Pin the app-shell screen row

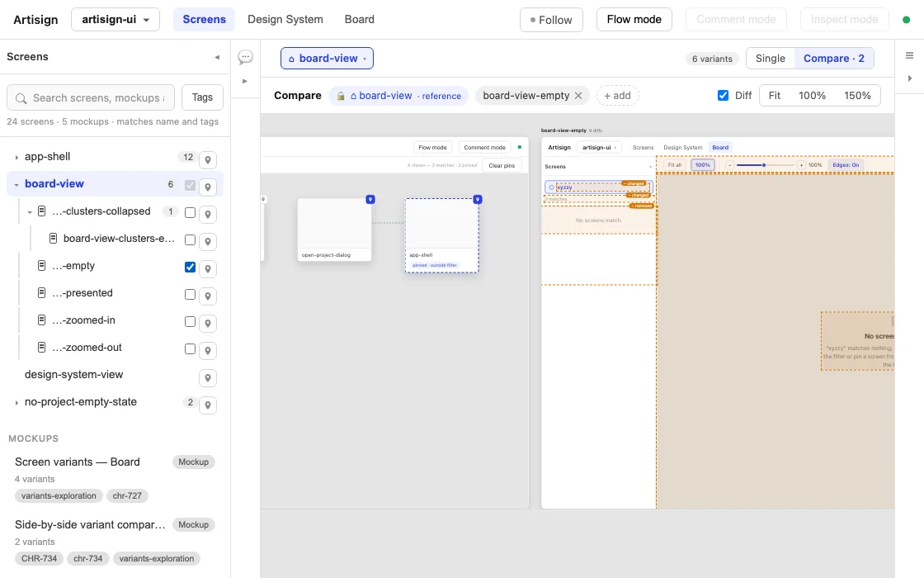[207, 160]
